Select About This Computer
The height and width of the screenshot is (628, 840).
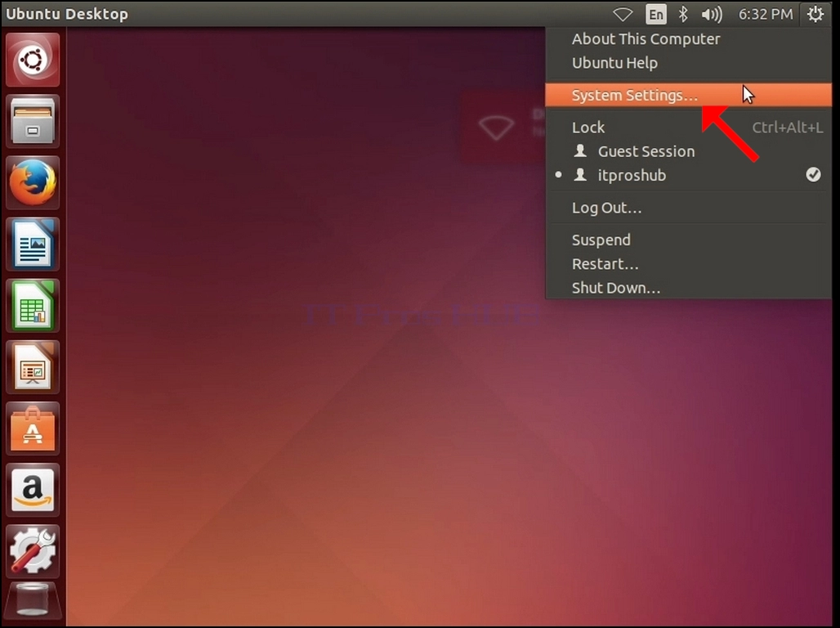pos(688,39)
